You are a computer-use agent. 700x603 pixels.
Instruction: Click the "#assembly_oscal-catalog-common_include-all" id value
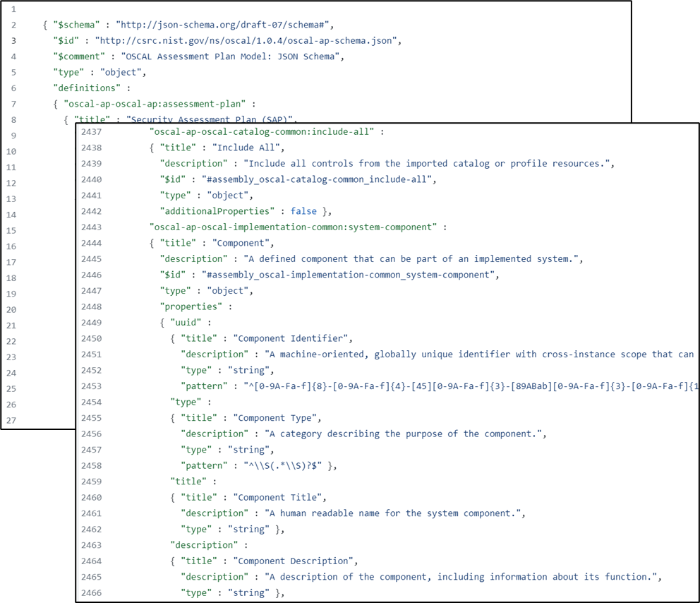tap(313, 179)
